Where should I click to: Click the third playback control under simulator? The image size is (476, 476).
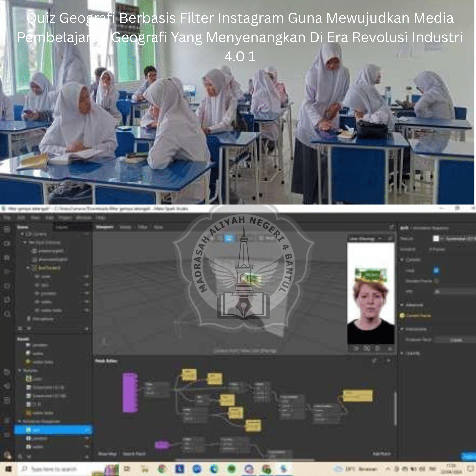(377, 349)
